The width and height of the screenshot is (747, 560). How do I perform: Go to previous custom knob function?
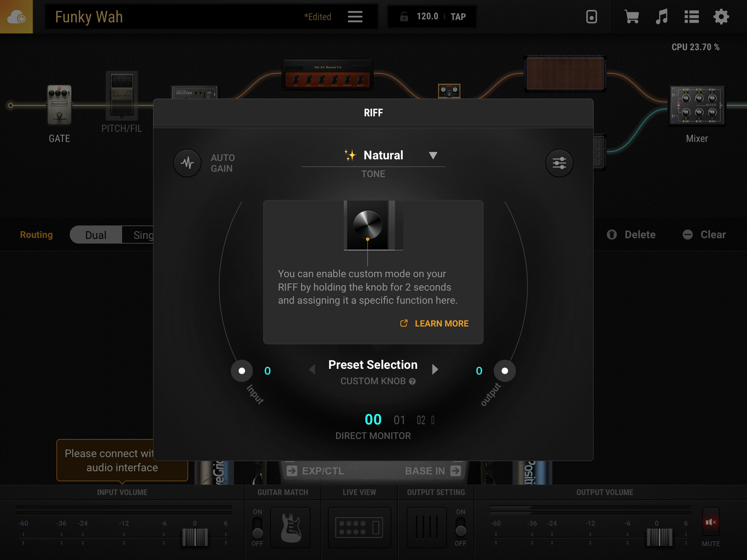312,369
